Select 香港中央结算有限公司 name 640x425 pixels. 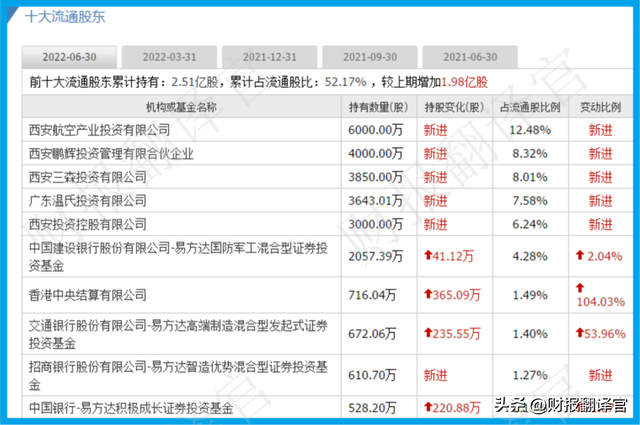coord(87,295)
